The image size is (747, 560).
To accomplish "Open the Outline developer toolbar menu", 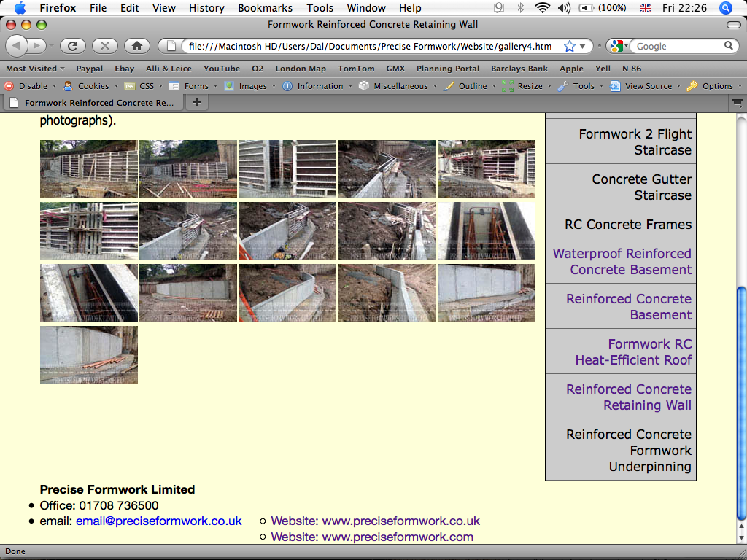I will pos(469,86).
